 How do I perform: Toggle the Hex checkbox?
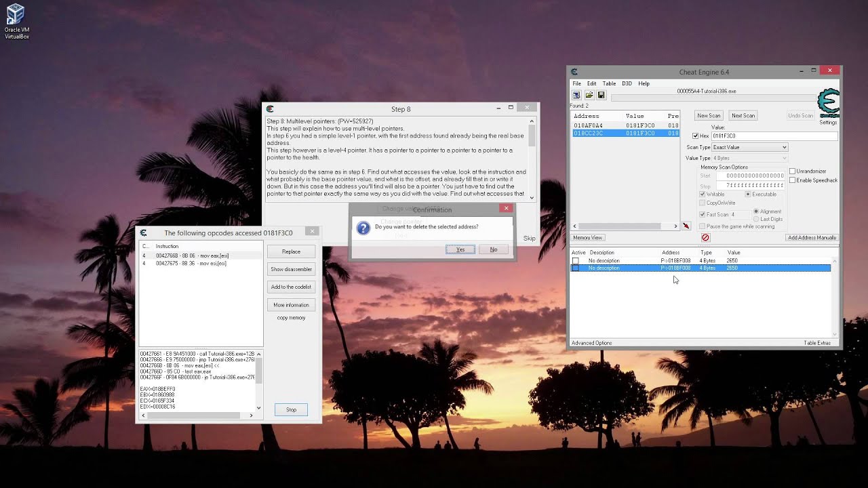[x=695, y=136]
